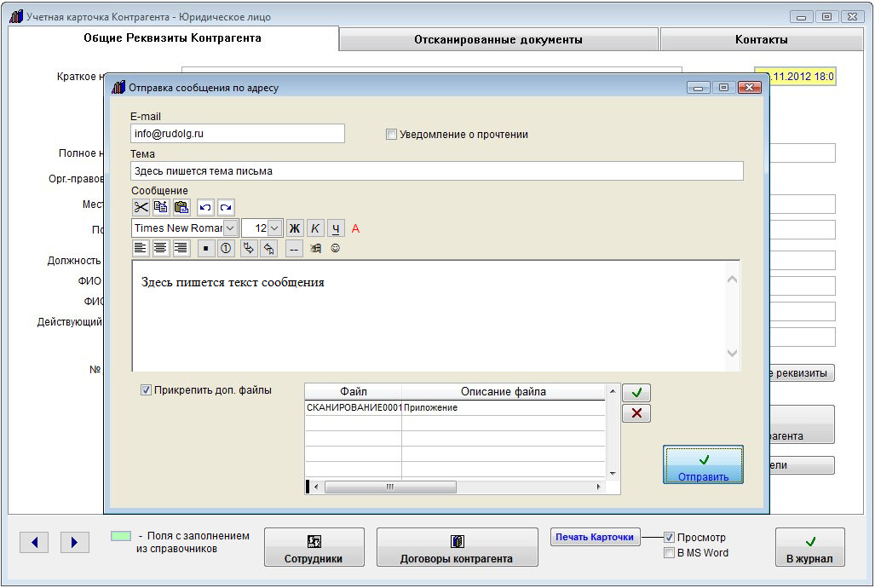The width and height of the screenshot is (875, 588).
Task: Click the Paste clipboard icon
Action: [x=181, y=207]
